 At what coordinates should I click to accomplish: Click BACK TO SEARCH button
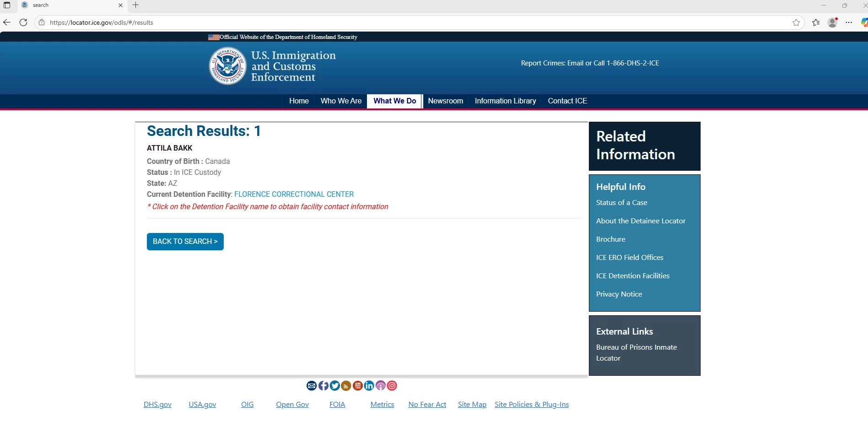pos(185,242)
